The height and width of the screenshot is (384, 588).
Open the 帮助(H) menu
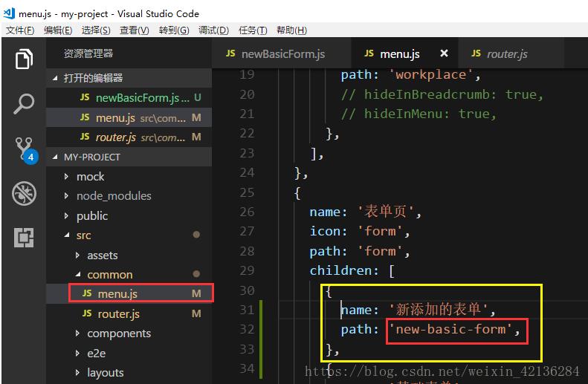coord(291,30)
